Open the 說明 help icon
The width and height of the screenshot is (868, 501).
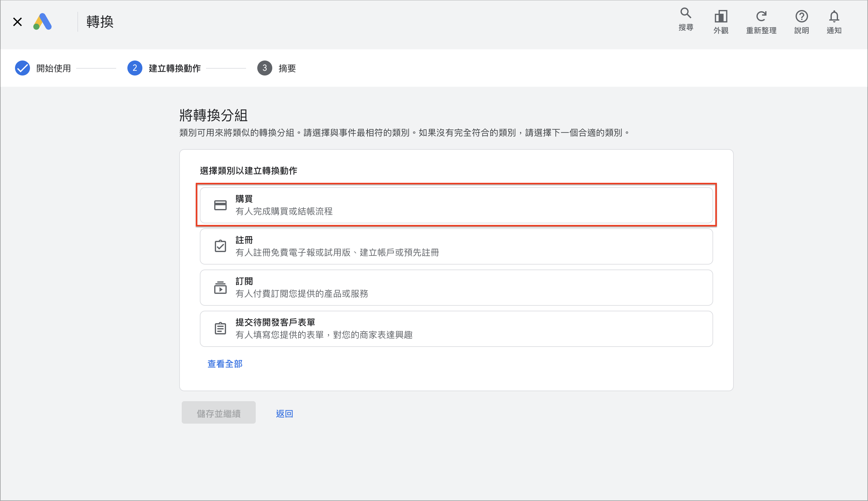pos(801,16)
